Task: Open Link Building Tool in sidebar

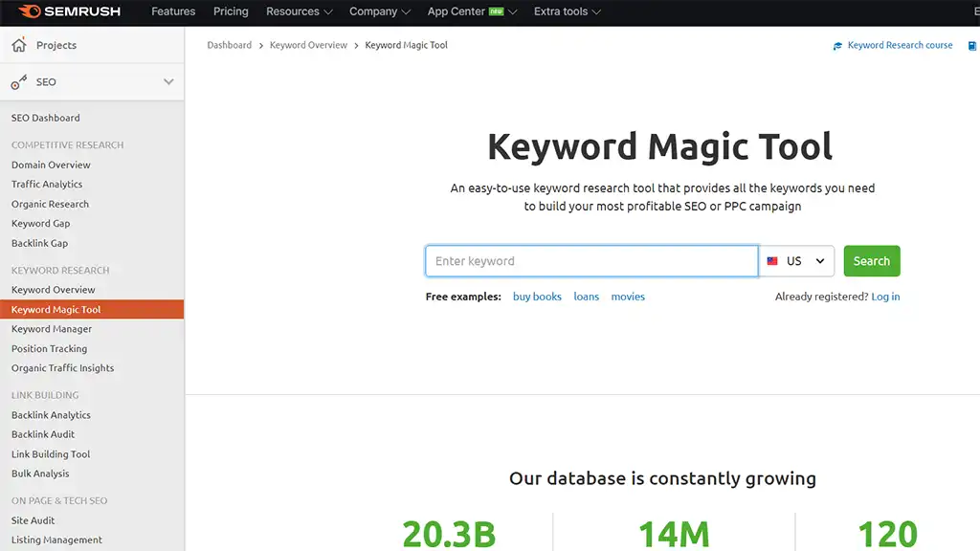Action: click(51, 454)
